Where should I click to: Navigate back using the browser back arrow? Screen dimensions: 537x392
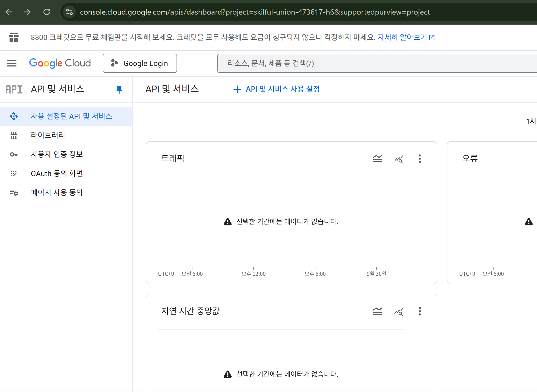pyautogui.click(x=9, y=12)
